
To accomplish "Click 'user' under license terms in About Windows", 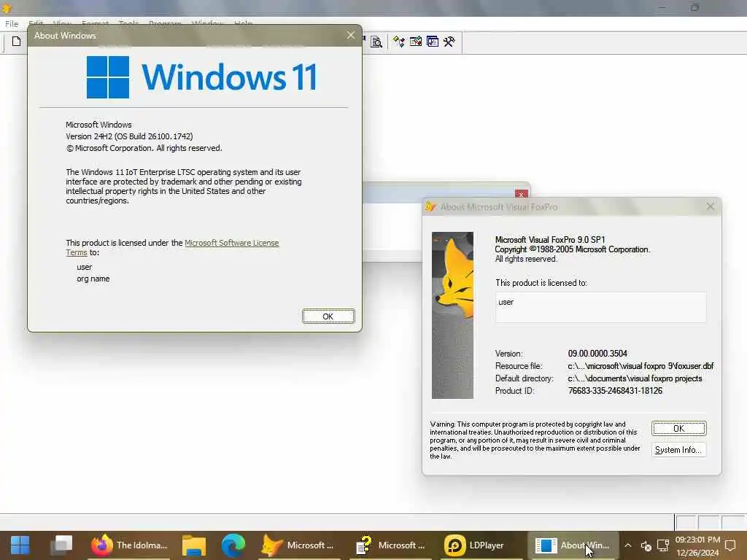I will (85, 267).
